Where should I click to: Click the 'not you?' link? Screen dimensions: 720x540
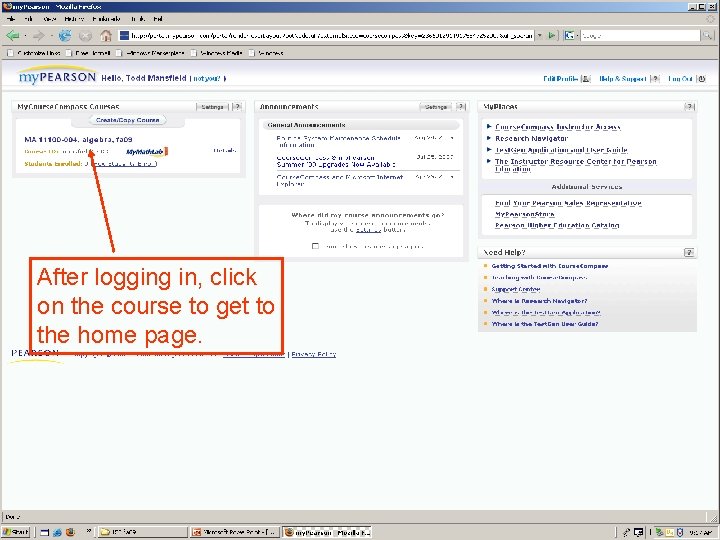tap(207, 79)
